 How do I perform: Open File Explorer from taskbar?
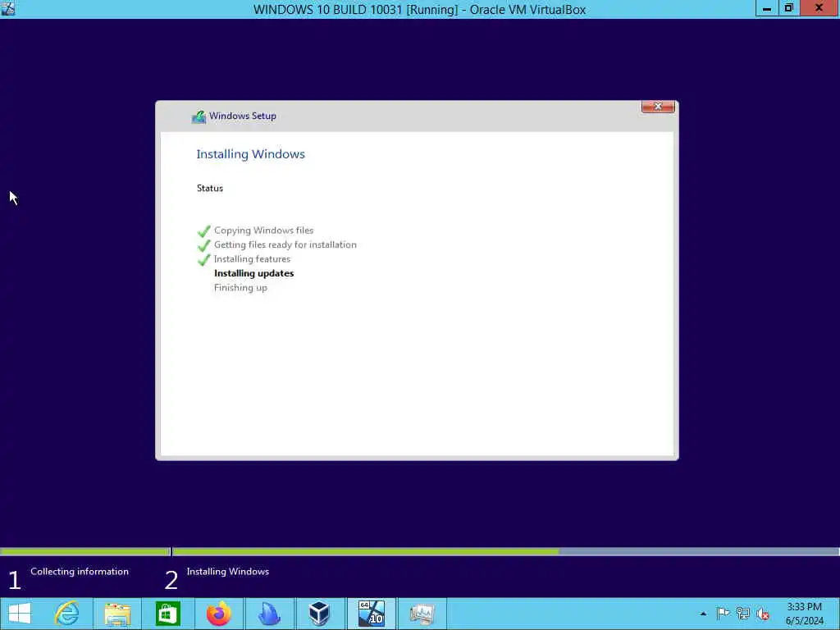117,614
